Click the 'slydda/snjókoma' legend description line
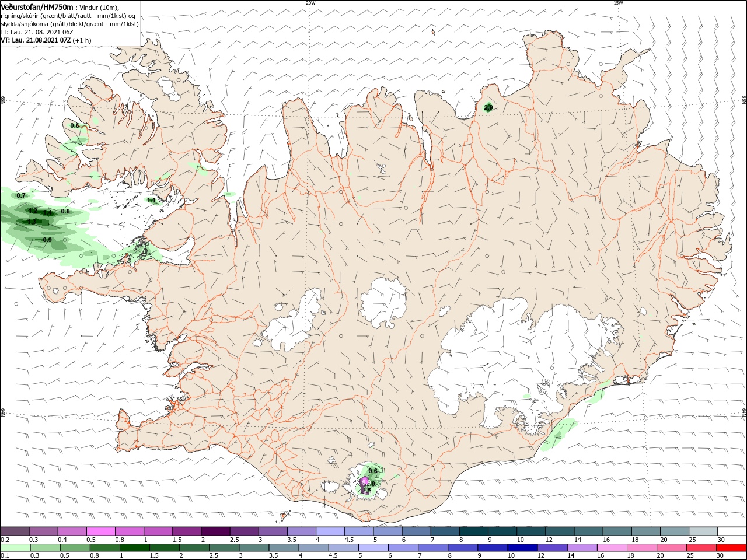The width and height of the screenshot is (747, 560). coord(69,24)
